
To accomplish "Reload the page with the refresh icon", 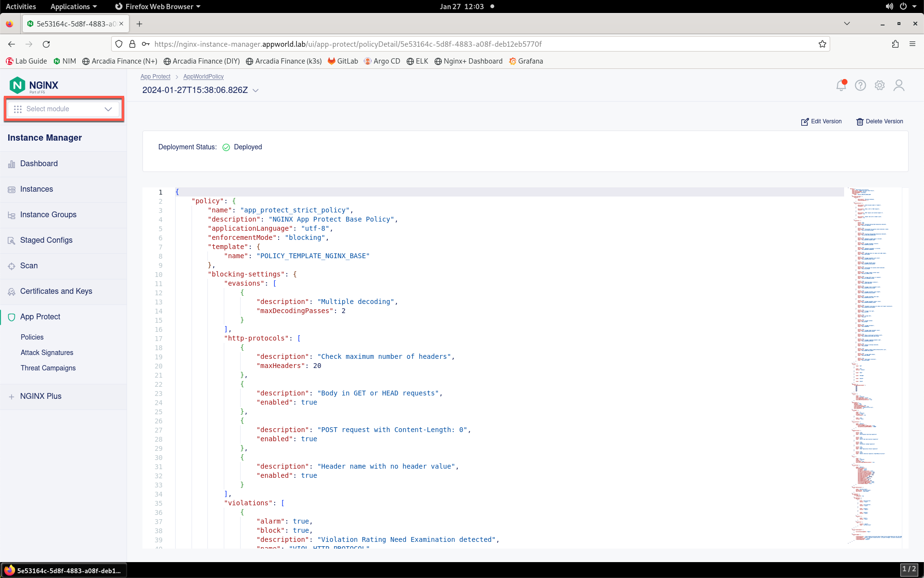I will (46, 44).
